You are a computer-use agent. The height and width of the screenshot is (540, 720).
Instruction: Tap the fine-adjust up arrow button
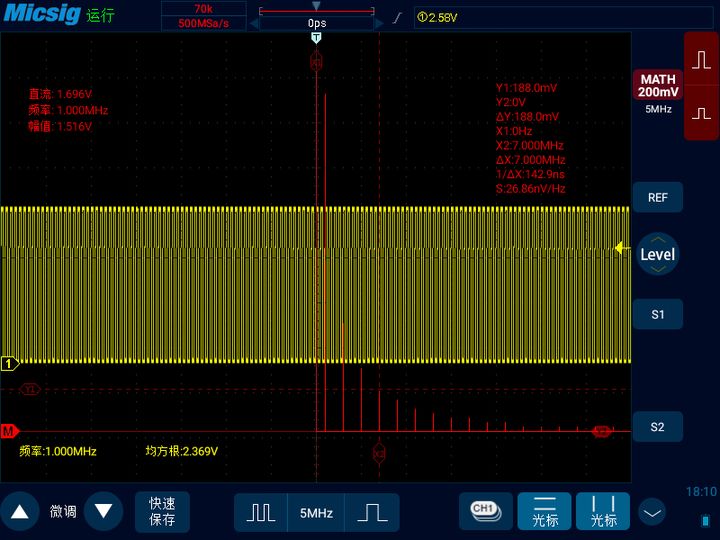point(19,512)
